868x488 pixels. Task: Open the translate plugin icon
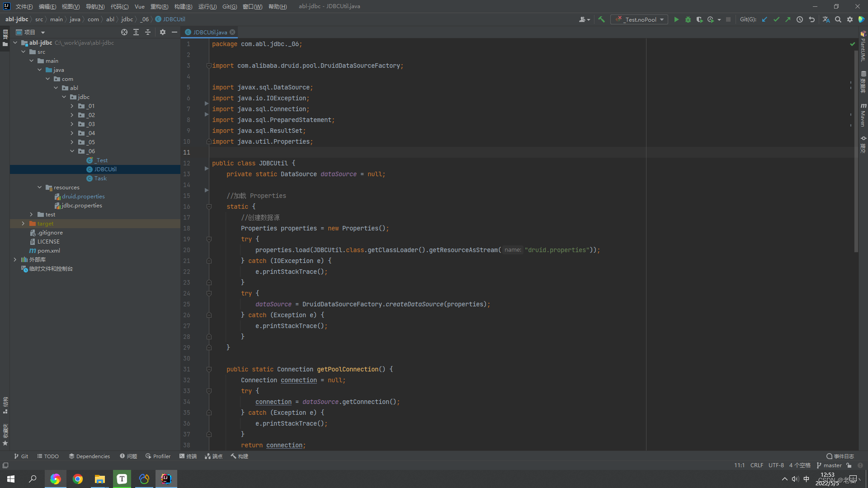[826, 19]
